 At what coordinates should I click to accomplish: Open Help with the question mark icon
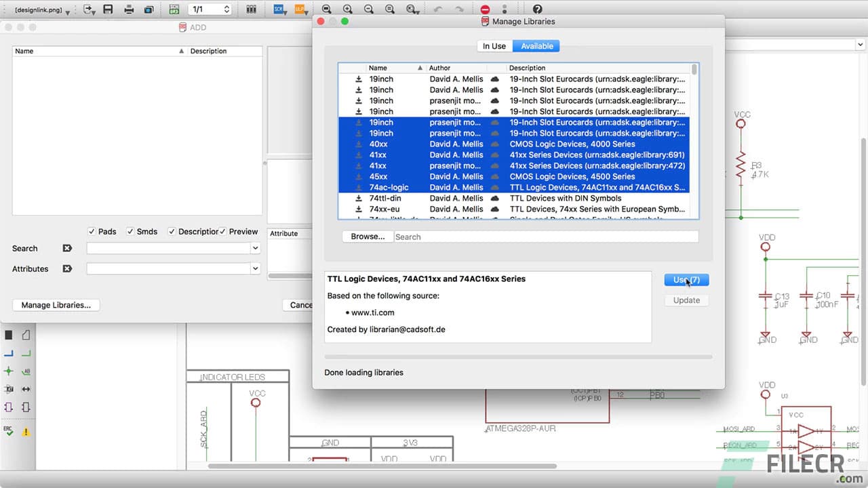[537, 9]
